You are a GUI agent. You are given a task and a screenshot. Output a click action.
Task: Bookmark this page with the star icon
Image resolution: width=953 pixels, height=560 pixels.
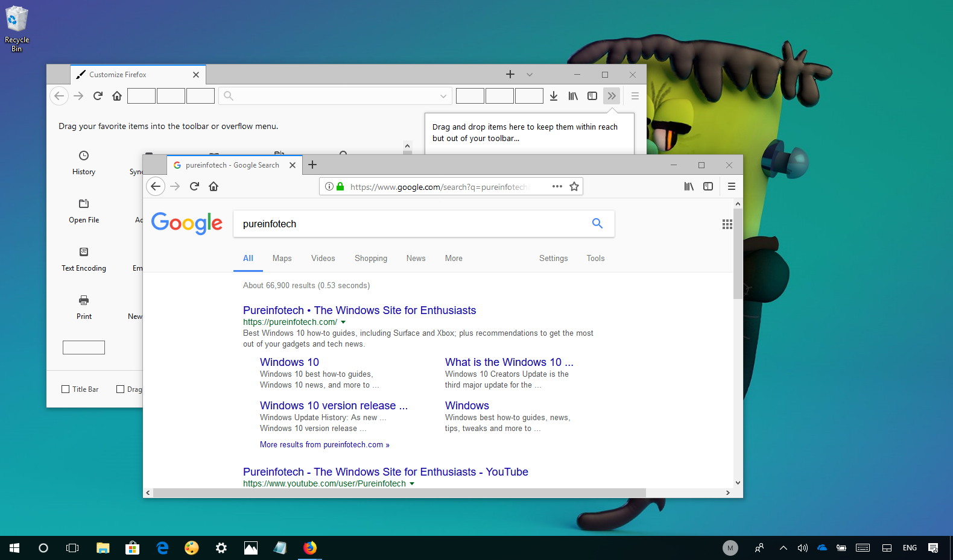(x=574, y=187)
